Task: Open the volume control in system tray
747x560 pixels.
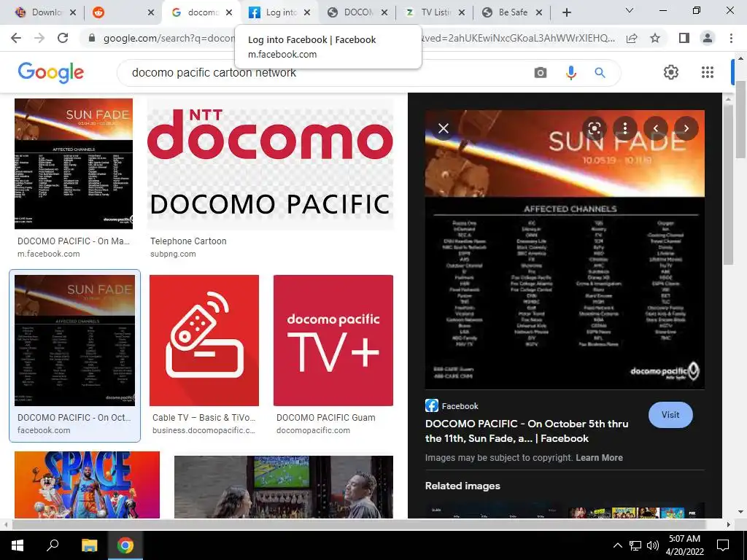Action: [x=653, y=545]
